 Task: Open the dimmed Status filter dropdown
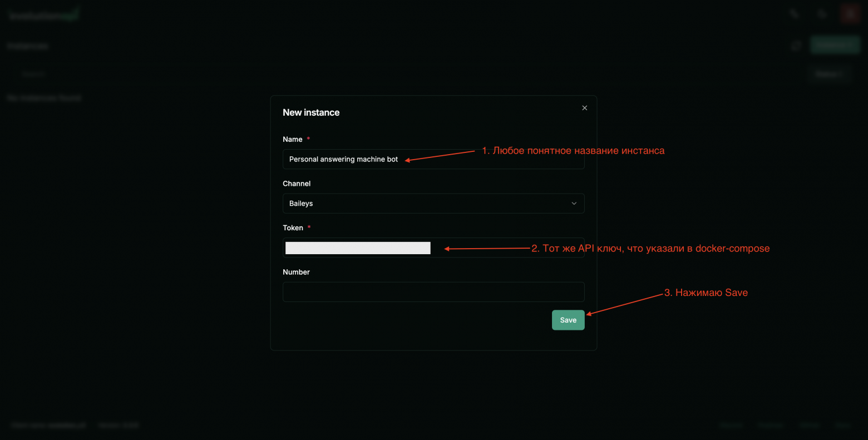(x=829, y=73)
